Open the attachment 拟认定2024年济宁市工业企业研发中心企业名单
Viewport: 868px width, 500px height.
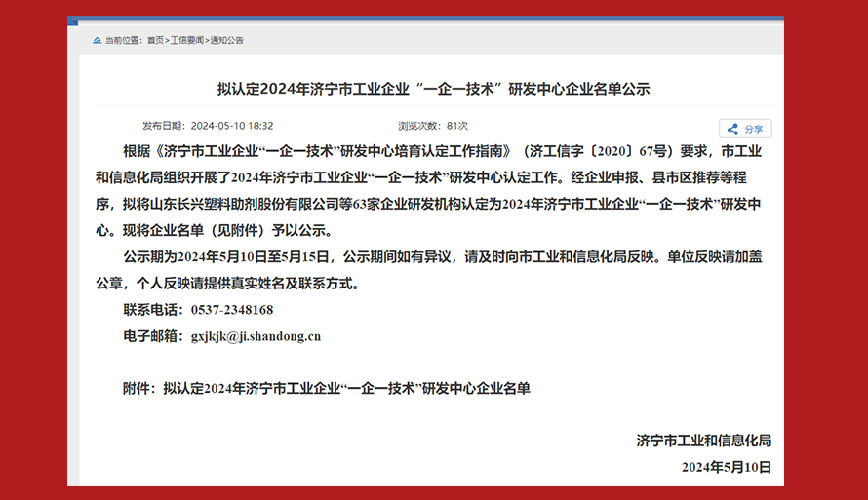(x=346, y=388)
